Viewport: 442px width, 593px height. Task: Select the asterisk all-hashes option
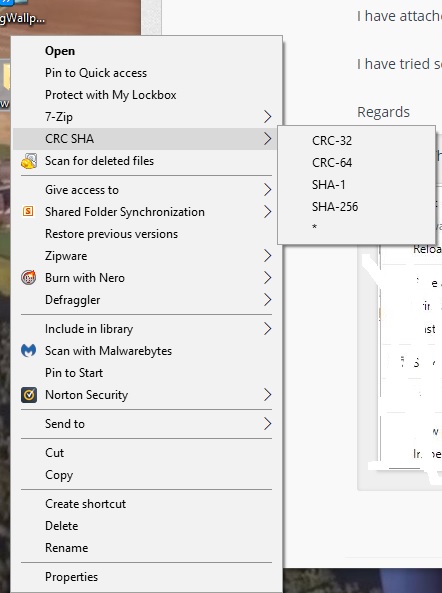click(x=357, y=228)
